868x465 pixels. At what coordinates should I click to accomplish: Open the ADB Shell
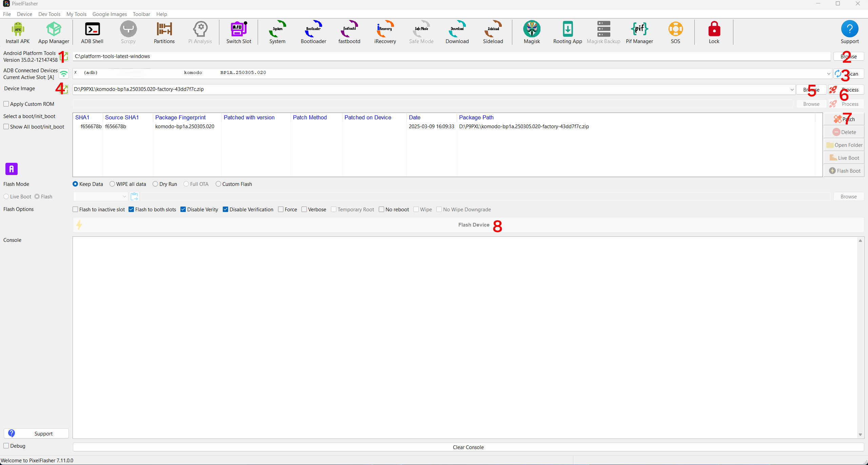pyautogui.click(x=92, y=33)
